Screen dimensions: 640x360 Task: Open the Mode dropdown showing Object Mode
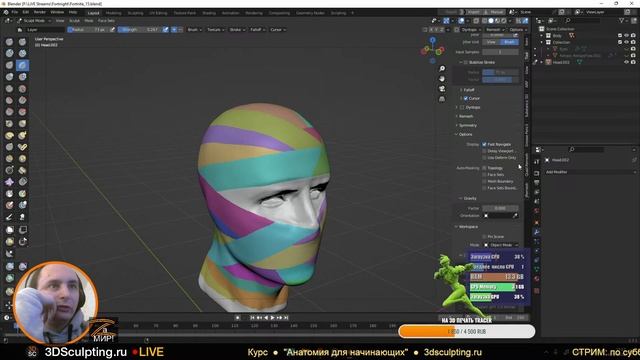[501, 245]
